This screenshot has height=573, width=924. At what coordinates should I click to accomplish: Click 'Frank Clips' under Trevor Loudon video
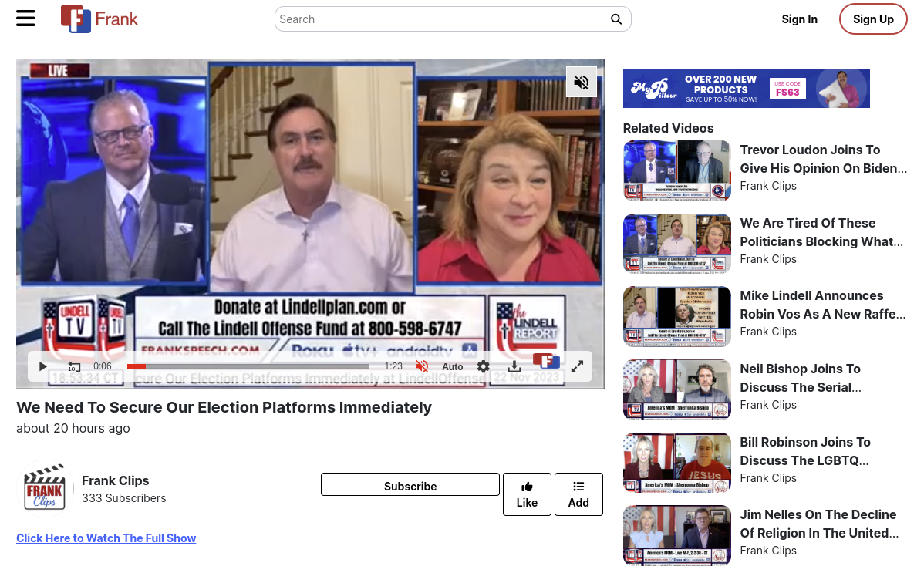768,186
